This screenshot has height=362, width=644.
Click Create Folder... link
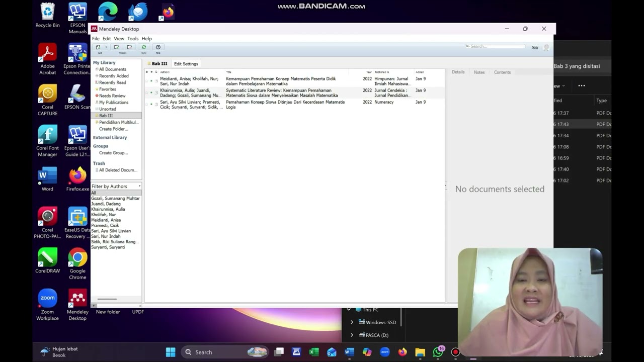coord(114,129)
